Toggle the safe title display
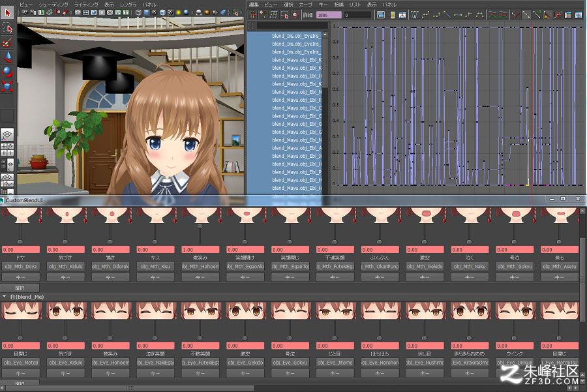The height and width of the screenshot is (392, 587). [126, 12]
